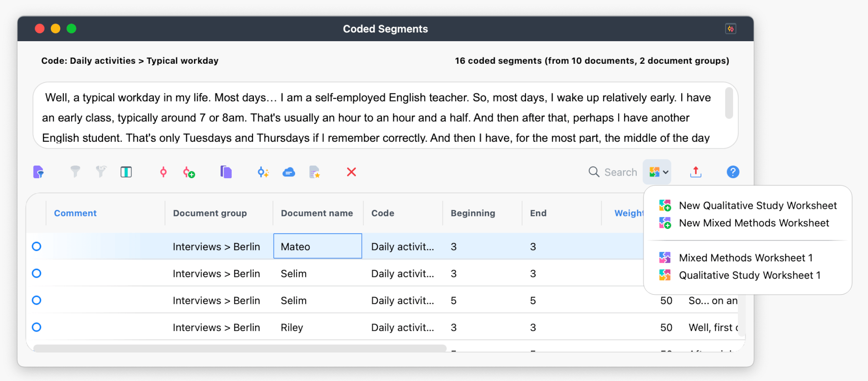868x381 pixels.
Task: Toggle the circle marker on Riley's row
Action: 37,327
